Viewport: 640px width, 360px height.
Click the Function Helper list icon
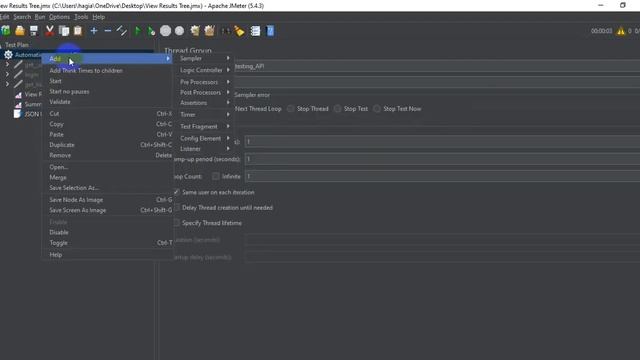256,31
